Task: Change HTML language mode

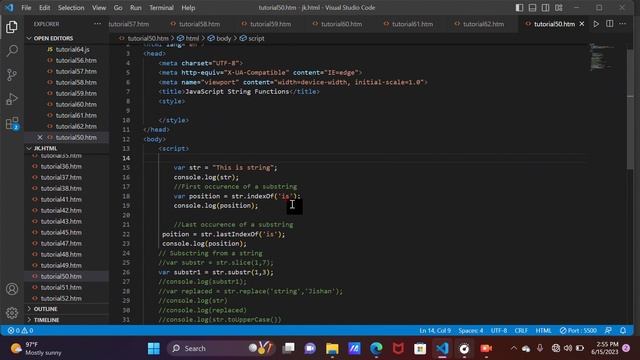Action: [x=543, y=331]
